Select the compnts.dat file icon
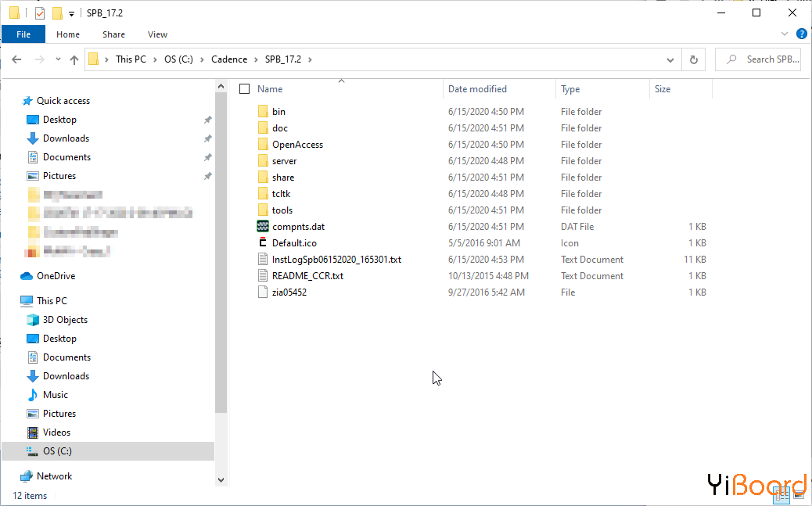 pyautogui.click(x=263, y=226)
